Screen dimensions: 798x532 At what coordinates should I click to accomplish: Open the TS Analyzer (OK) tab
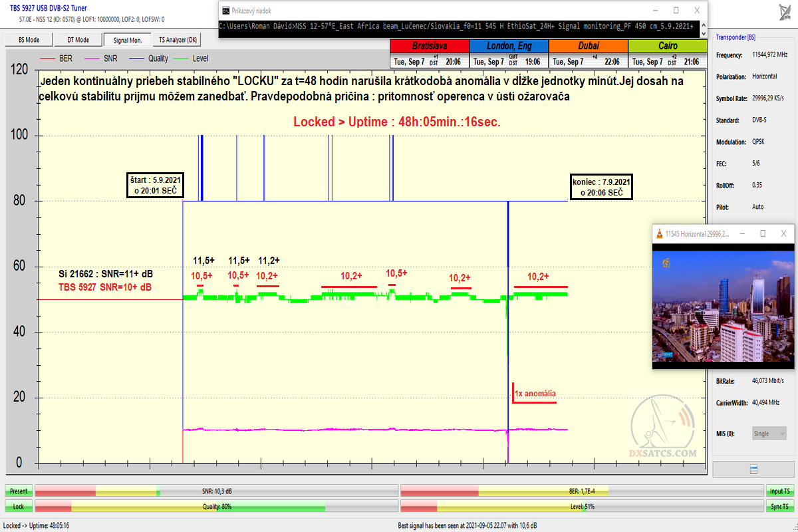tap(177, 40)
